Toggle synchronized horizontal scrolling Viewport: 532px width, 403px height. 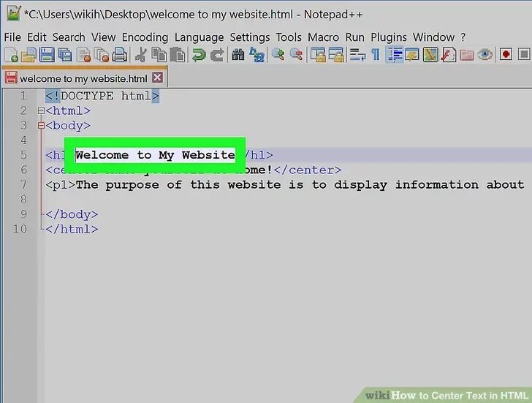tap(336, 55)
